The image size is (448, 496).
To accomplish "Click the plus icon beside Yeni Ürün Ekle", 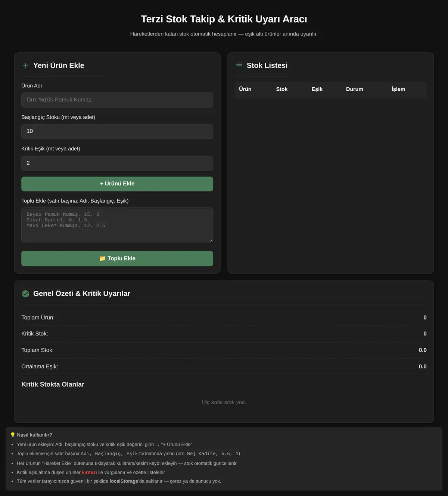I will [x=25, y=66].
